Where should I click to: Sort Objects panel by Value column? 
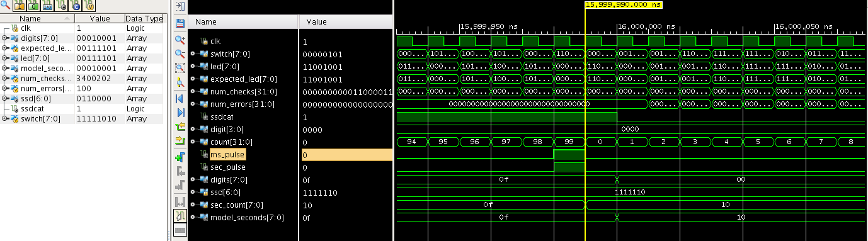pos(100,19)
